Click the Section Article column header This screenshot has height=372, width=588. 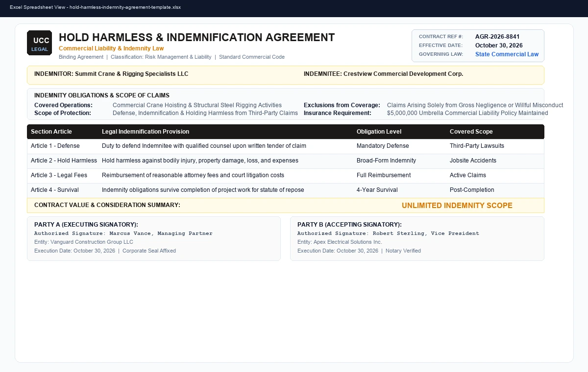click(51, 132)
